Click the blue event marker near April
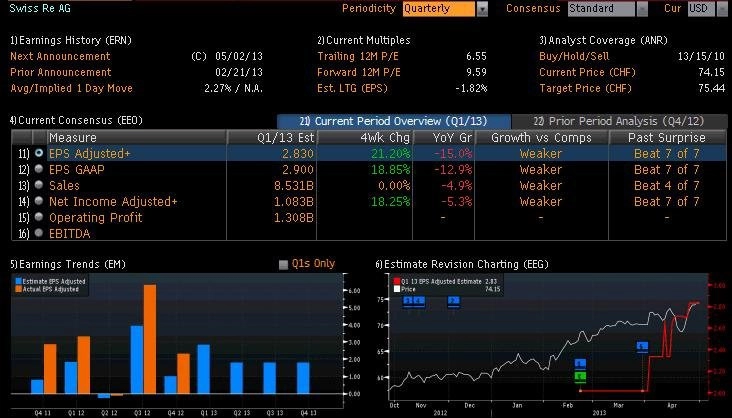The width and height of the screenshot is (732, 418). click(642, 346)
